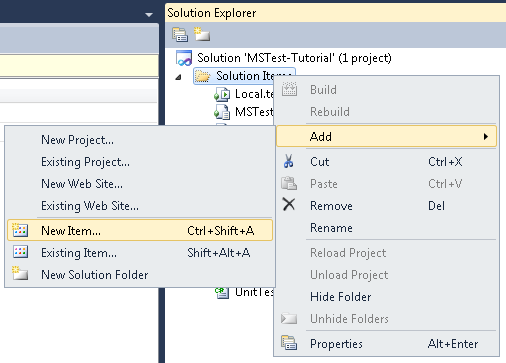Click the Remove X icon
This screenshot has height=363, width=506.
(x=289, y=204)
